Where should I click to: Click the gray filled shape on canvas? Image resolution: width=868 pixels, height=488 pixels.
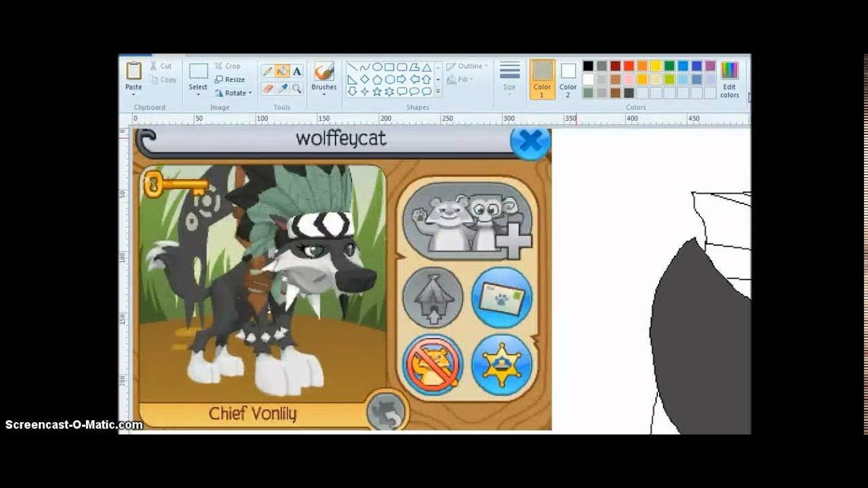(705, 346)
